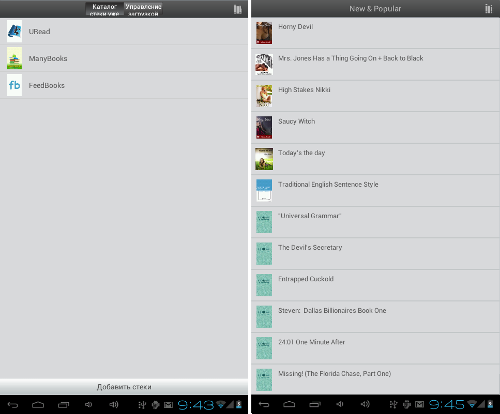Open the URead catalog icon

pyautogui.click(x=14, y=31)
